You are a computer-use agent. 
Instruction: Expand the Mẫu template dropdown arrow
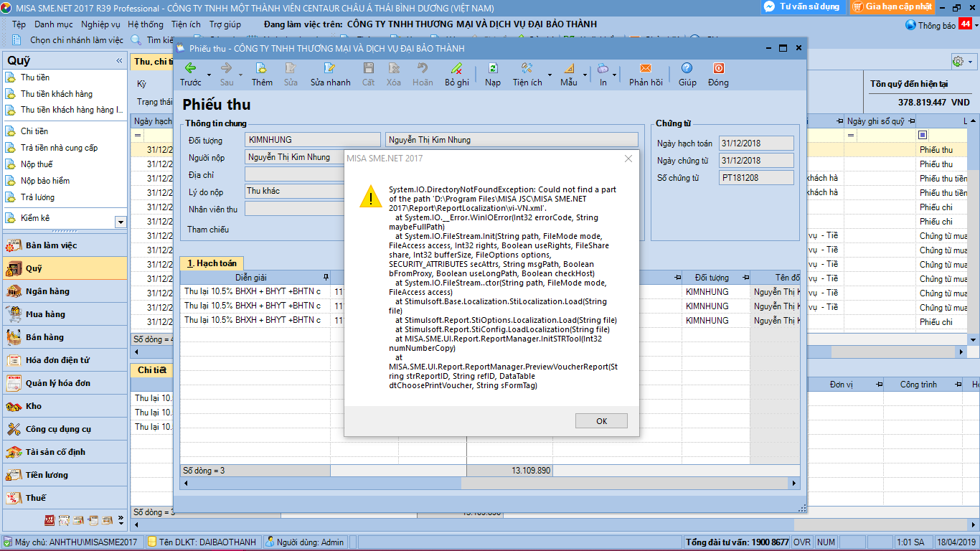[x=585, y=75]
